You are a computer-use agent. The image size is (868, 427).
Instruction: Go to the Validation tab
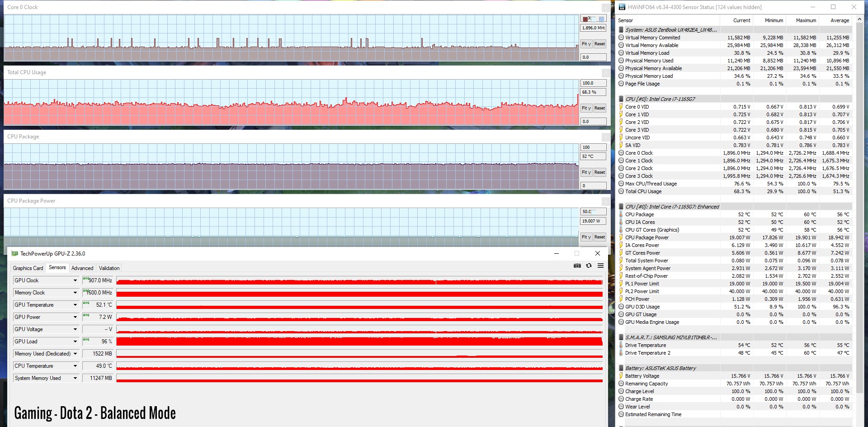point(109,268)
